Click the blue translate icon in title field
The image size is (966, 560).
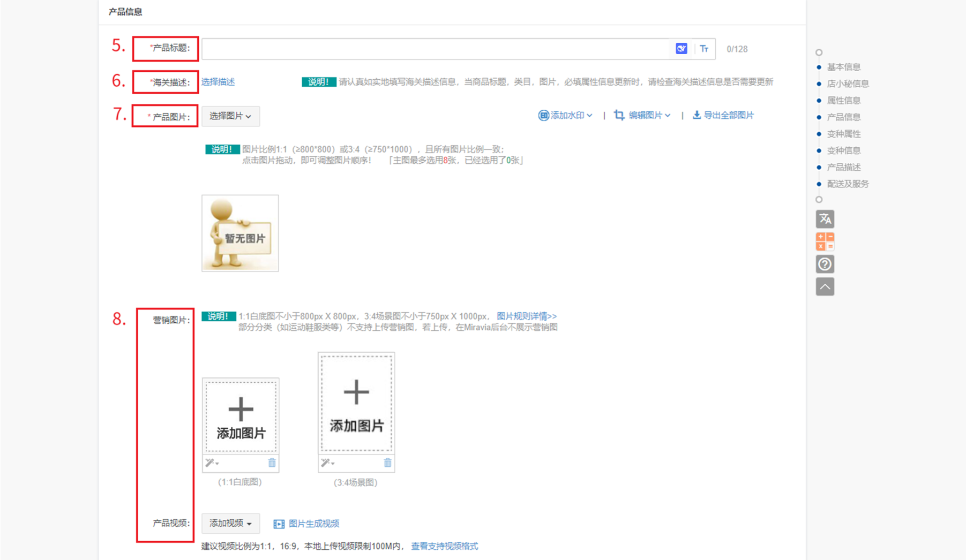[x=681, y=49]
